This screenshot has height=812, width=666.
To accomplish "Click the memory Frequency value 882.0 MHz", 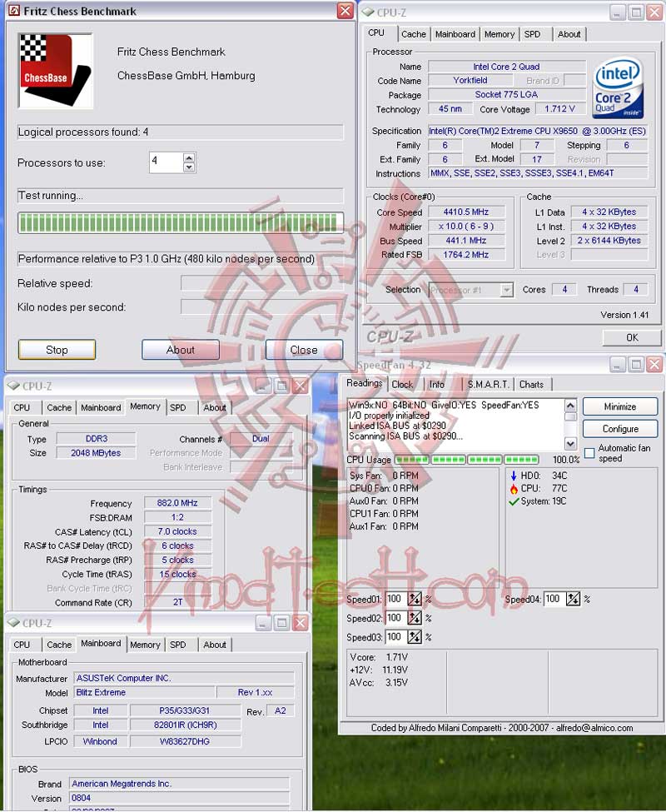I will point(177,503).
